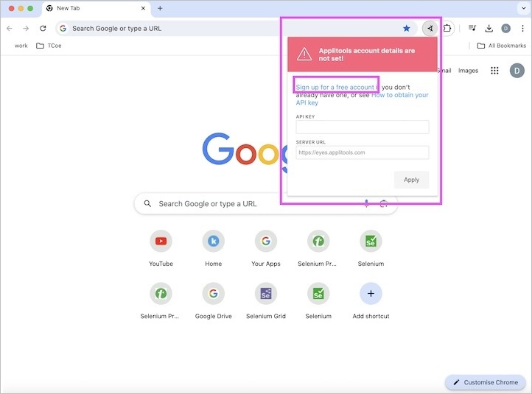Open the Extensions puzzle icon

[447, 29]
